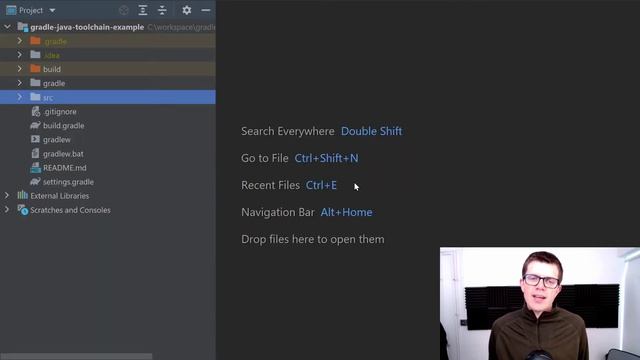Open the Project panel gear options
Viewport: 640px width, 360px height.
click(187, 10)
